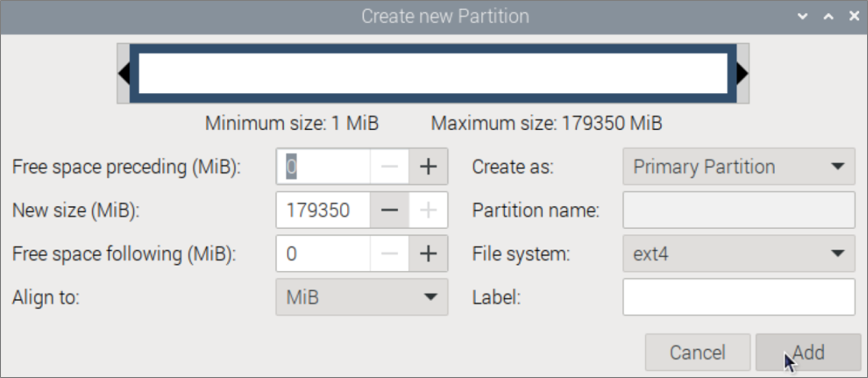Dismiss dialog with Cancel button

click(698, 352)
